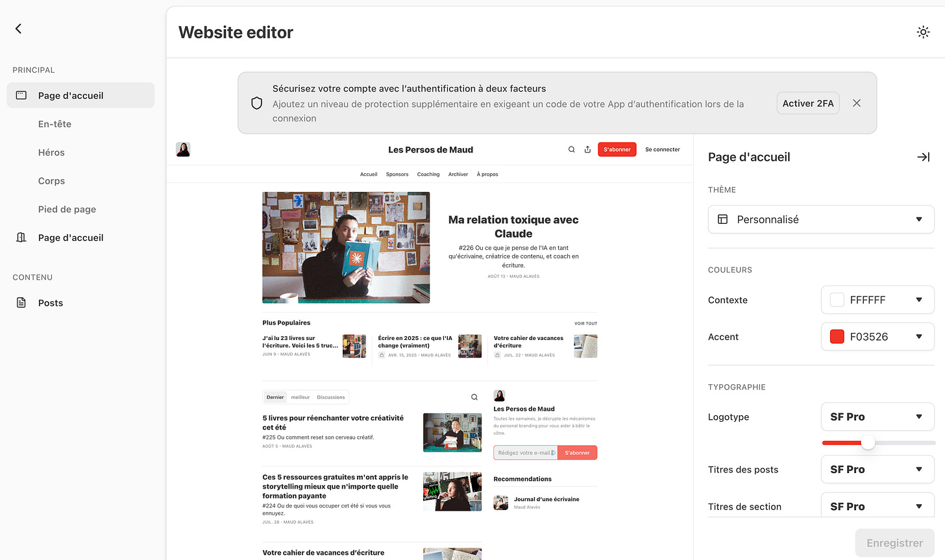945x560 pixels.
Task: Click the 'Website editor' page heading
Action: (x=236, y=32)
